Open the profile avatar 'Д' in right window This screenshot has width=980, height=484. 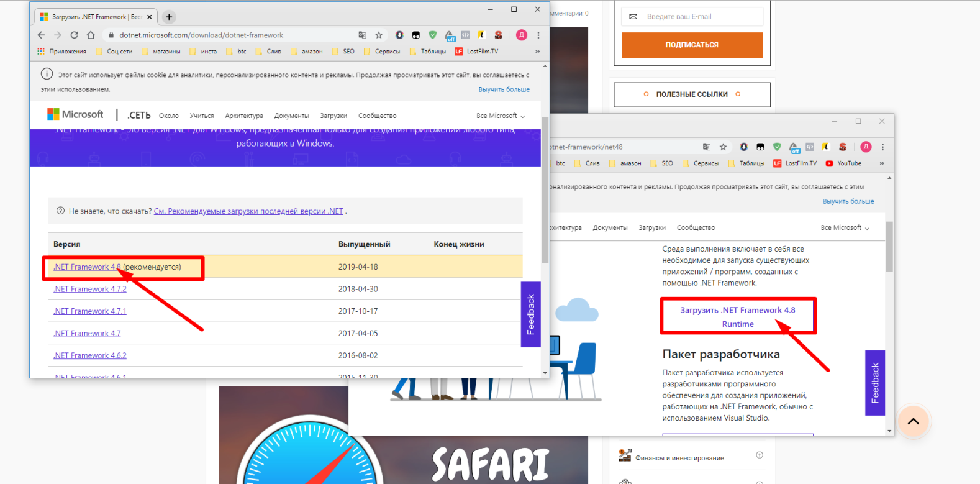click(866, 147)
